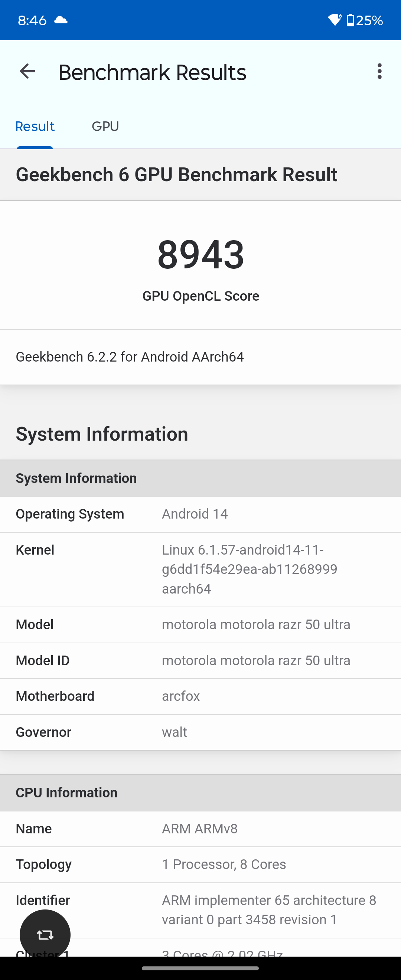This screenshot has height=980, width=401.
Task: Tap the Geekbench 6.2.2 version text
Action: 130,357
